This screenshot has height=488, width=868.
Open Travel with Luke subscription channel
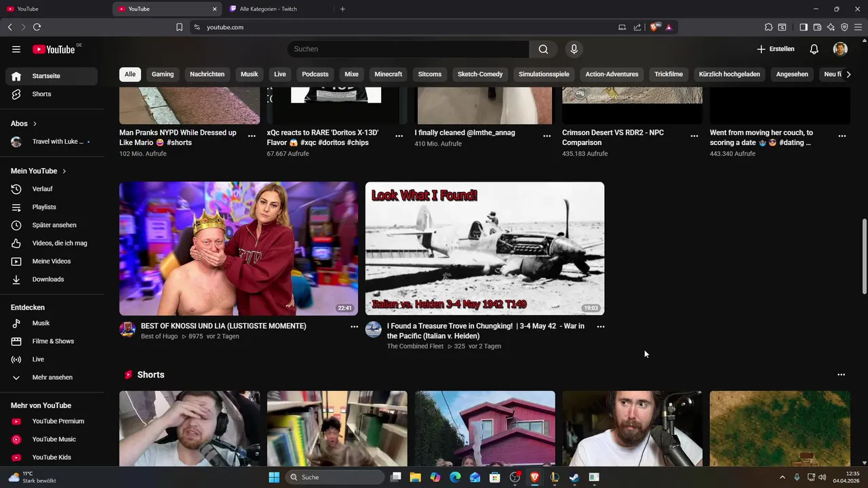coord(51,142)
